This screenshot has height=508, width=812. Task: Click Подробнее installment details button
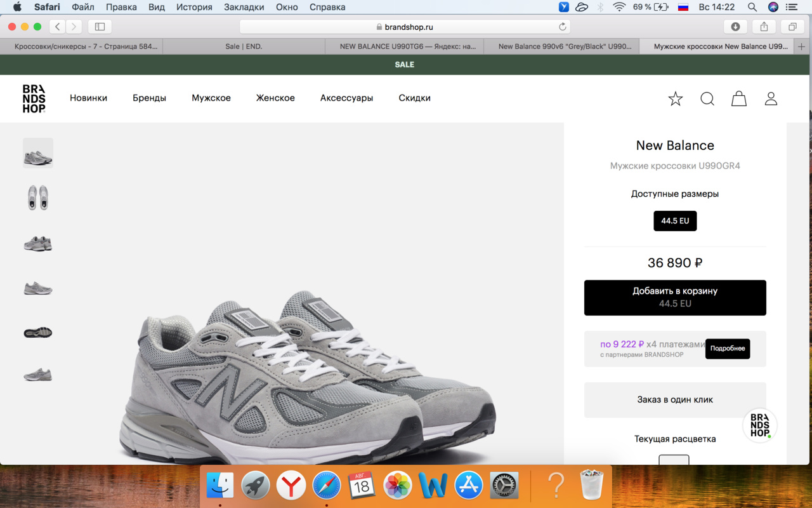pos(728,349)
